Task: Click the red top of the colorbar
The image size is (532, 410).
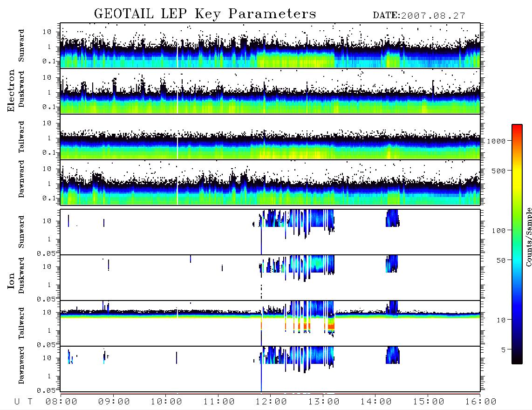Action: click(x=517, y=127)
